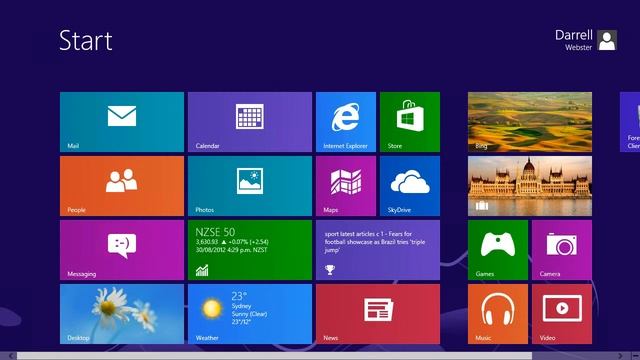Viewport: 640px width, 360px height.
Task: Open the NZSE 50 finance tile
Action: 250,250
